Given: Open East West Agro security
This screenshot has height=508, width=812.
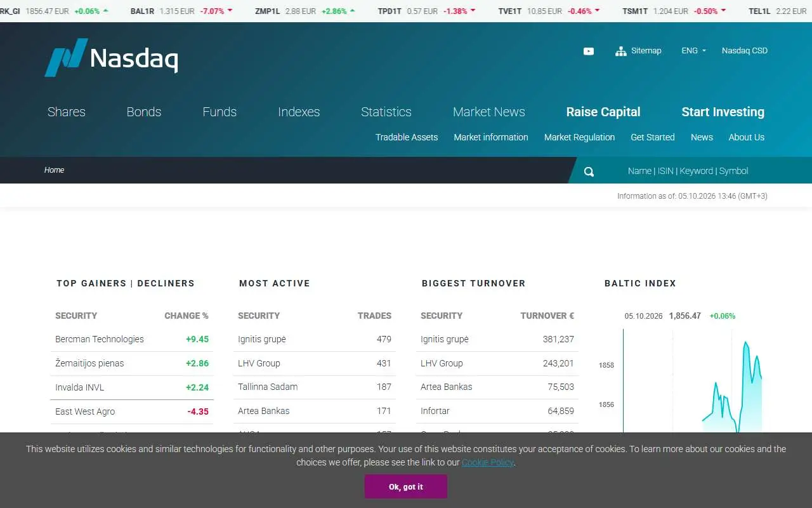Looking at the screenshot, I should click(85, 411).
